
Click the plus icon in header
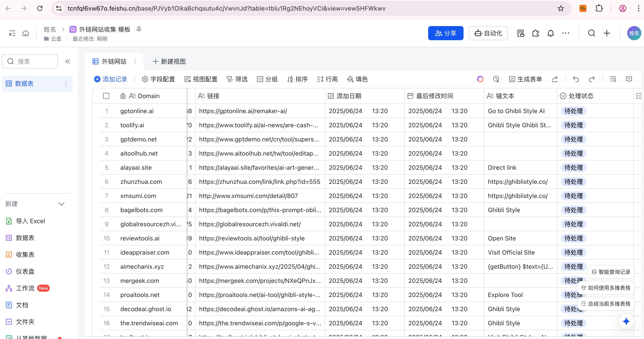coord(607,33)
